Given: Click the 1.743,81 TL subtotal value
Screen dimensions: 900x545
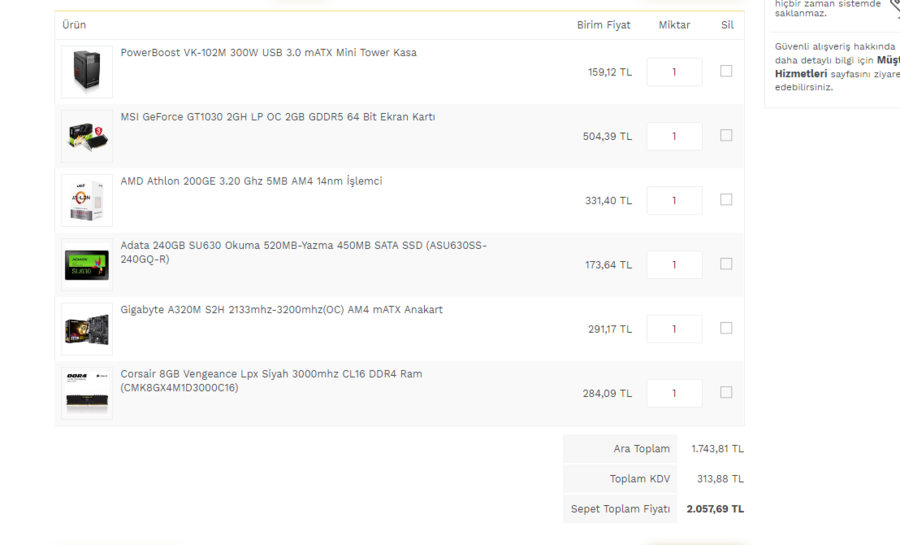Looking at the screenshot, I should tap(717, 449).
